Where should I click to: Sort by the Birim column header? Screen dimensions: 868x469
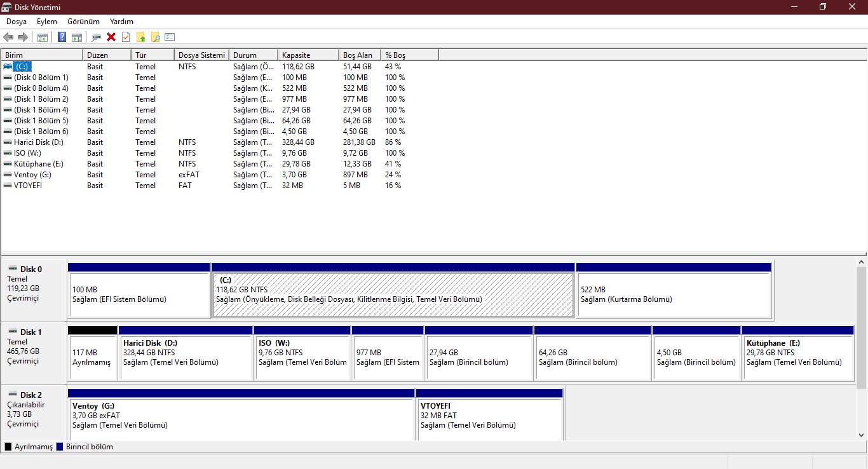pos(42,55)
